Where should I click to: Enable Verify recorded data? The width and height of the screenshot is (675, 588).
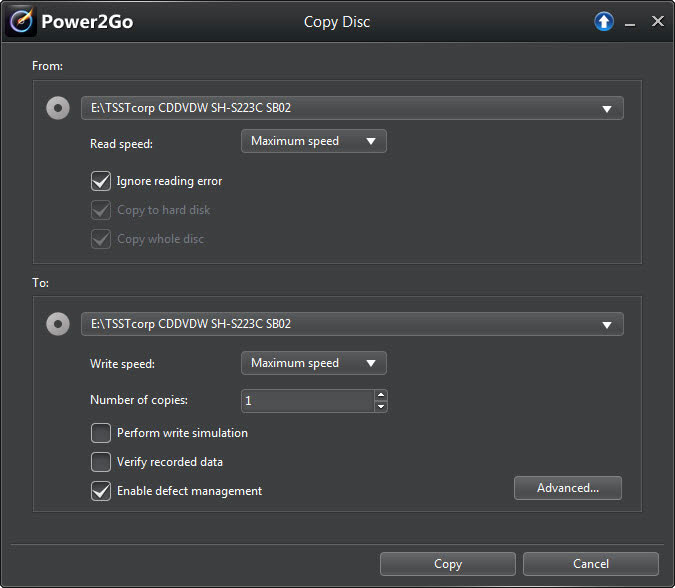(x=101, y=462)
